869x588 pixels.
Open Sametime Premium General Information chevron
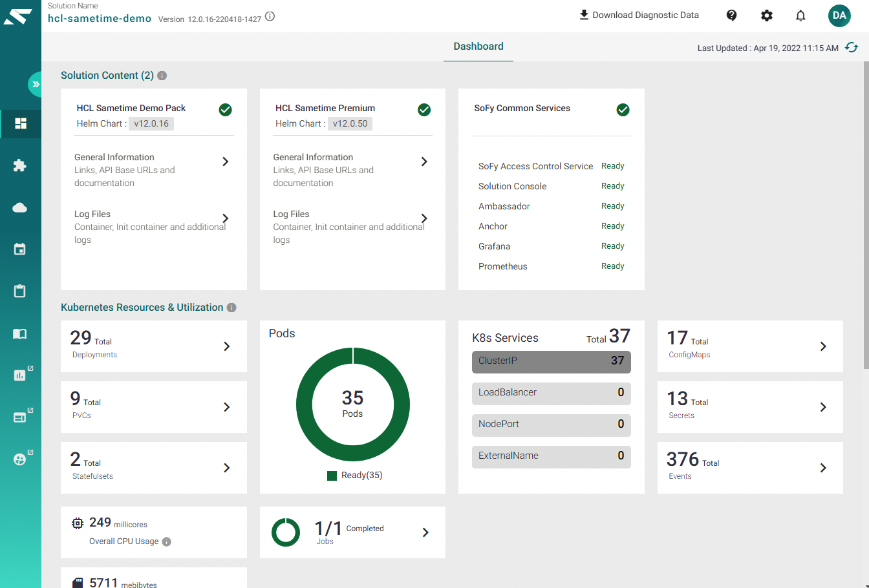point(424,162)
